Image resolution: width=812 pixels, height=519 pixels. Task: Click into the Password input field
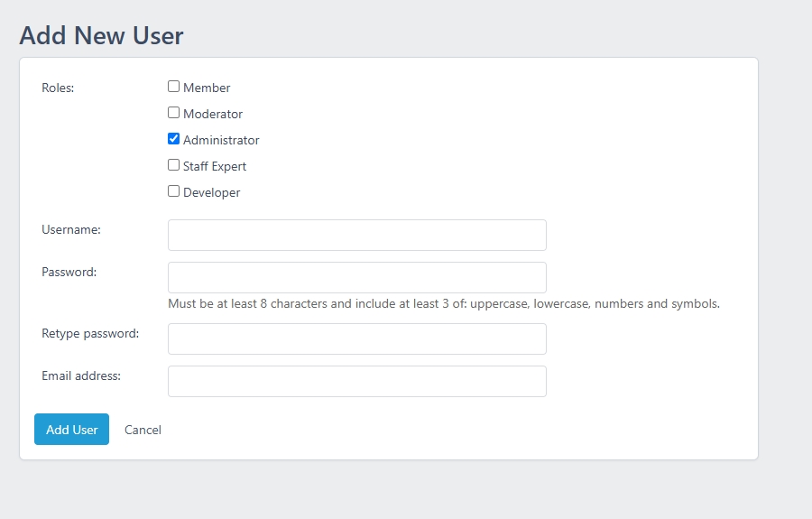(x=356, y=278)
